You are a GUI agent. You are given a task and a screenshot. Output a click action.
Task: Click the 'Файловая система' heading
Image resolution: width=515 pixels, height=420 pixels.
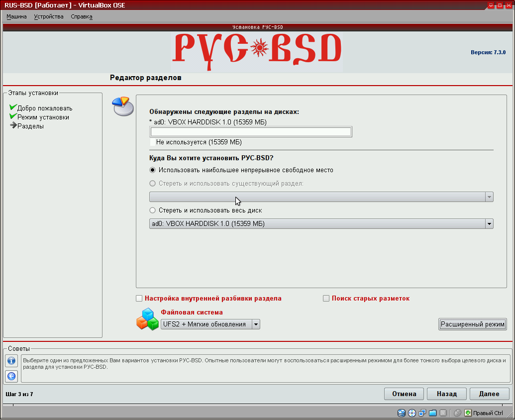tap(192, 313)
